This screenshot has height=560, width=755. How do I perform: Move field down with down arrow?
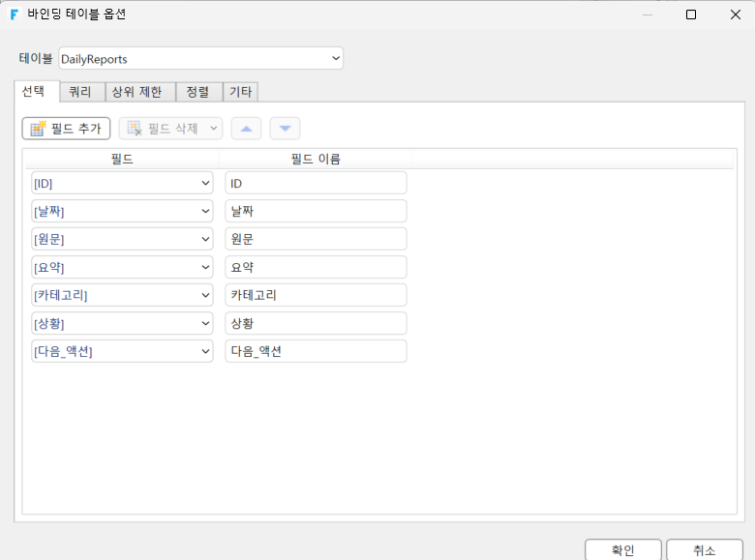pyautogui.click(x=285, y=129)
